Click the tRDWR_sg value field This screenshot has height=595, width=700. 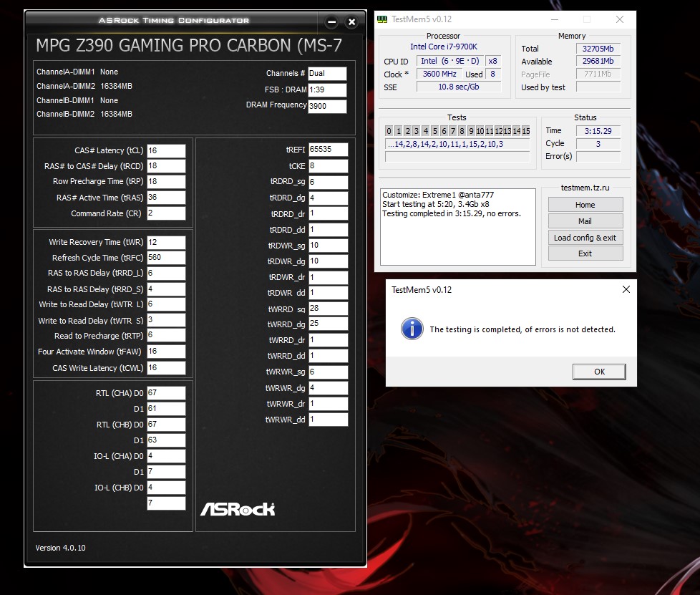tap(328, 246)
